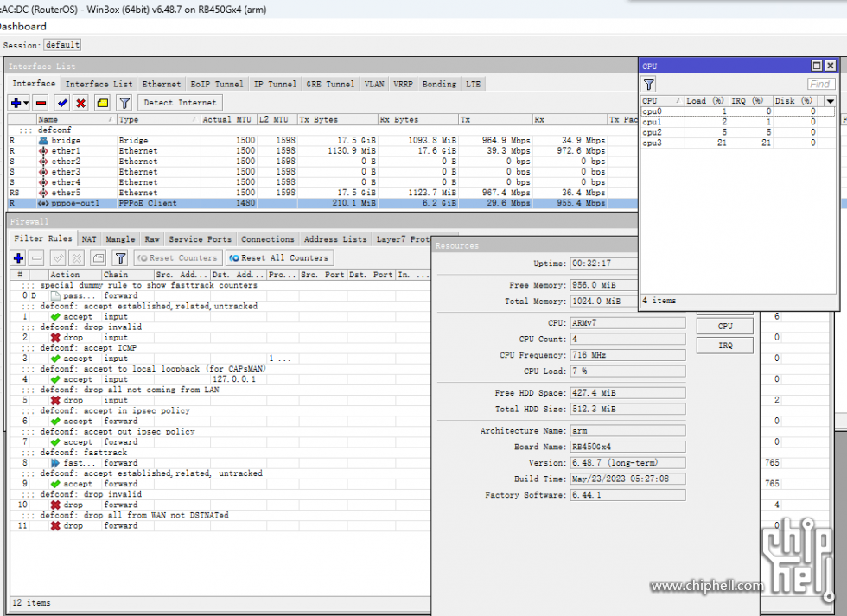
Task: Open the CPU table column dropdown arrow
Action: [831, 101]
